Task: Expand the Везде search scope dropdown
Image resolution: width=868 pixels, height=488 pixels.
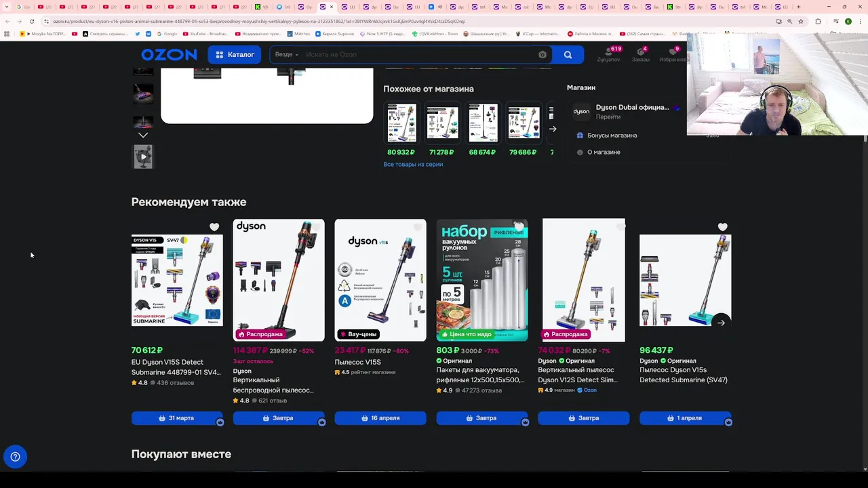Action: (286, 55)
